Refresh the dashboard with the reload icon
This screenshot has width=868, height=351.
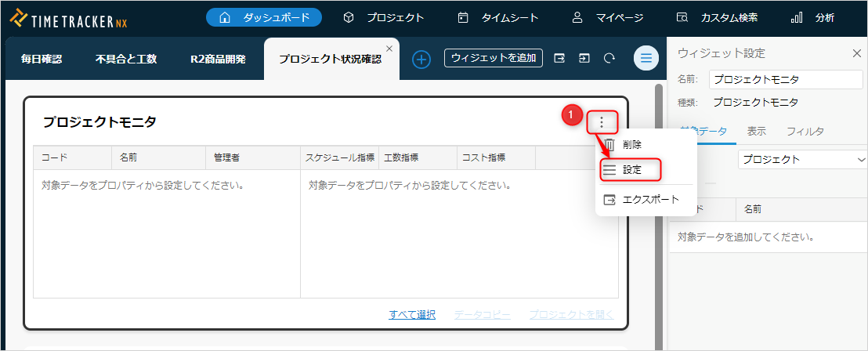click(609, 58)
